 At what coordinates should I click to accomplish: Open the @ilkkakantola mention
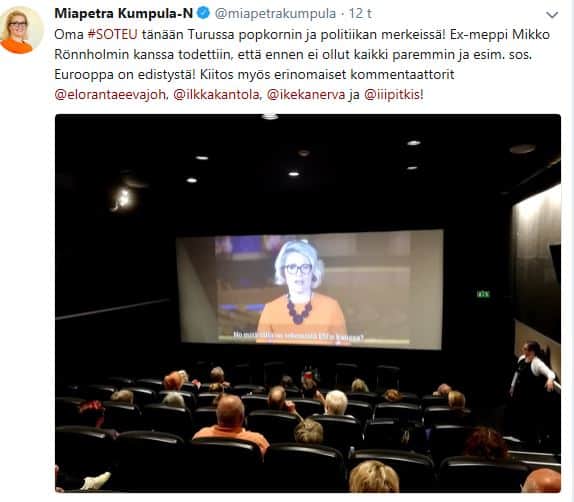point(216,95)
